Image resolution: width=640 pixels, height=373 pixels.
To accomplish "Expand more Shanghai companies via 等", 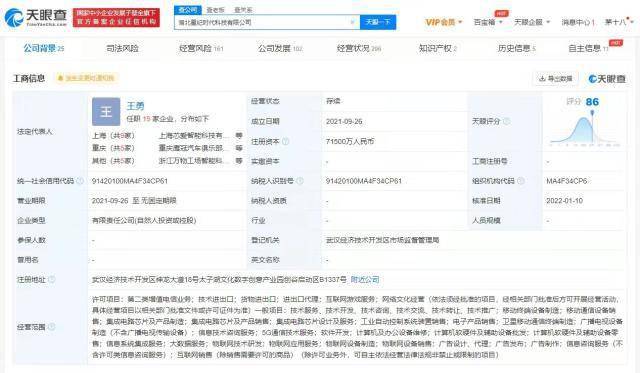I will pyautogui.click(x=239, y=135).
